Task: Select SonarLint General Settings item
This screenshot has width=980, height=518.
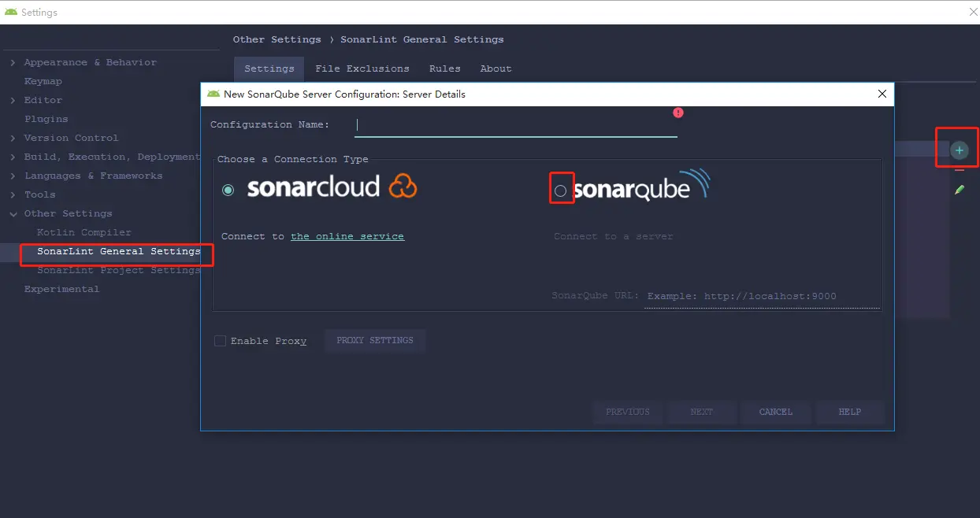Action: click(x=119, y=251)
